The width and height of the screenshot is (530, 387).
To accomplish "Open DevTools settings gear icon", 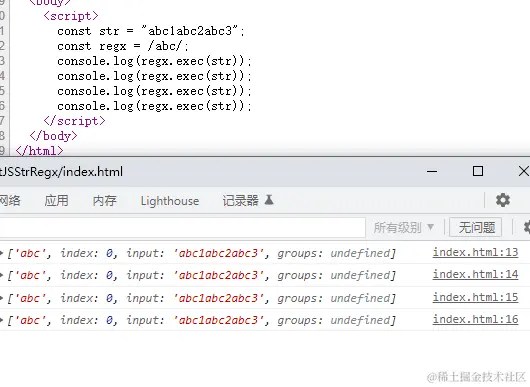I will tap(503, 200).
